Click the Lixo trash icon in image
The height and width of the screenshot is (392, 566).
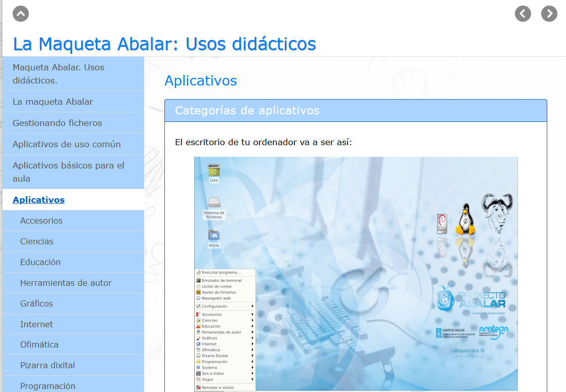coord(214,170)
